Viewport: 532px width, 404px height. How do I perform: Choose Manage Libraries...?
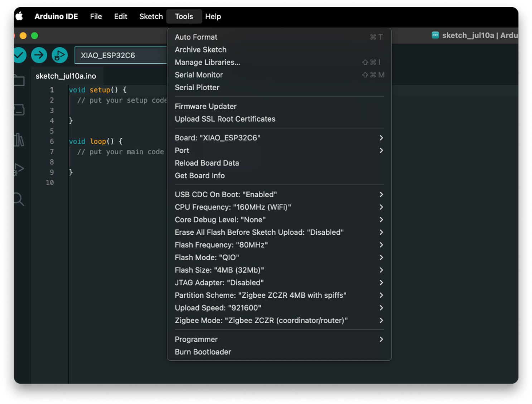tap(279, 62)
